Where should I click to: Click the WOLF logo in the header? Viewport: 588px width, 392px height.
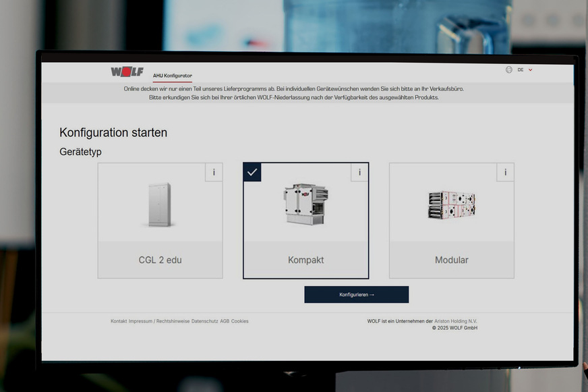point(127,72)
